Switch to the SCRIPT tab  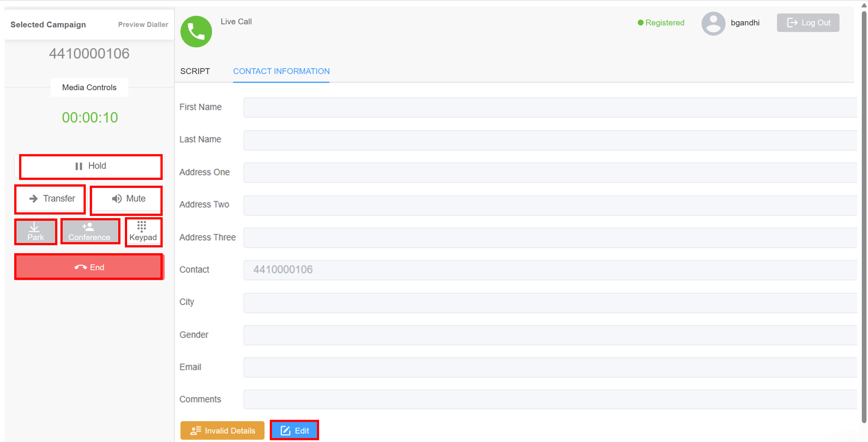[195, 71]
